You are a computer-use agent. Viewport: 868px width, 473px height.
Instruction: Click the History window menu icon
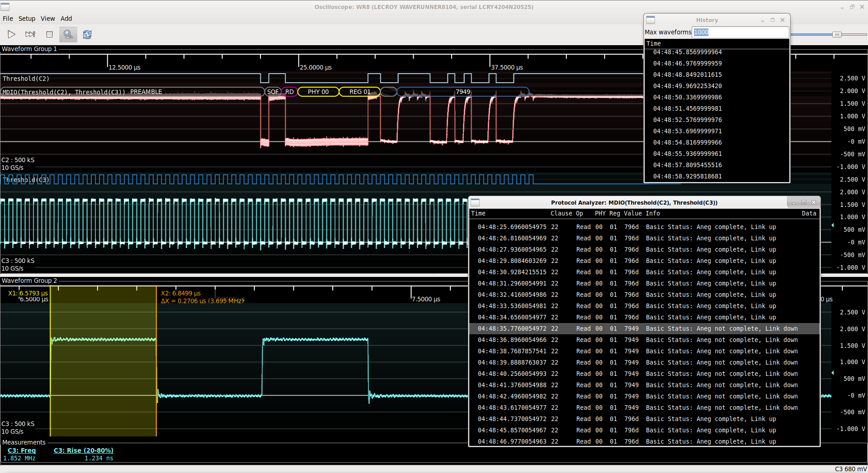(651, 20)
